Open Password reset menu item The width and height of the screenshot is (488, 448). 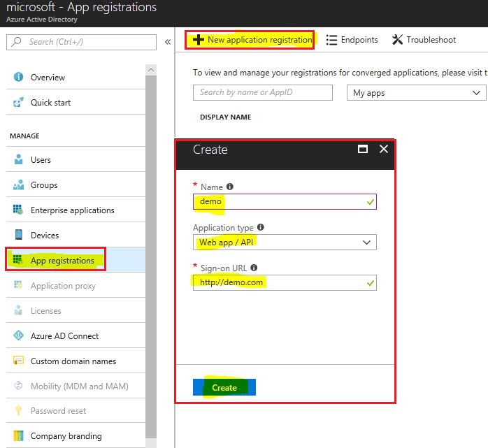pos(76,411)
